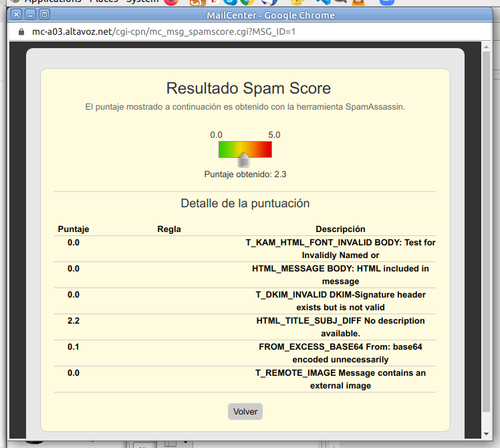The image size is (500, 448).
Task: Click the 'Puntaje' column header
Action: pos(74,229)
